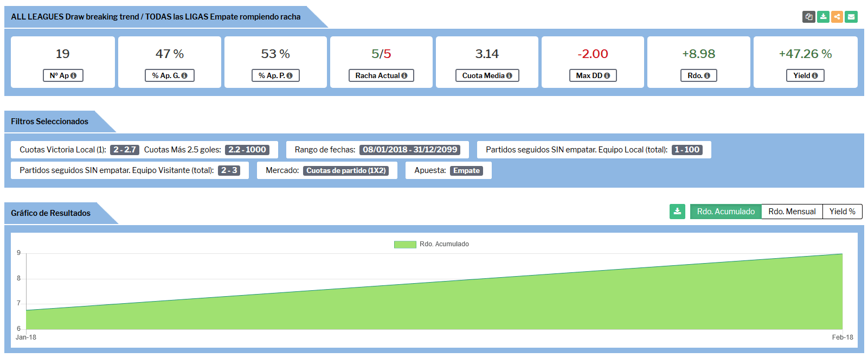Click the Gráfico de Resultados section header
Image resolution: width=868 pixels, height=358 pixels.
coord(50,213)
